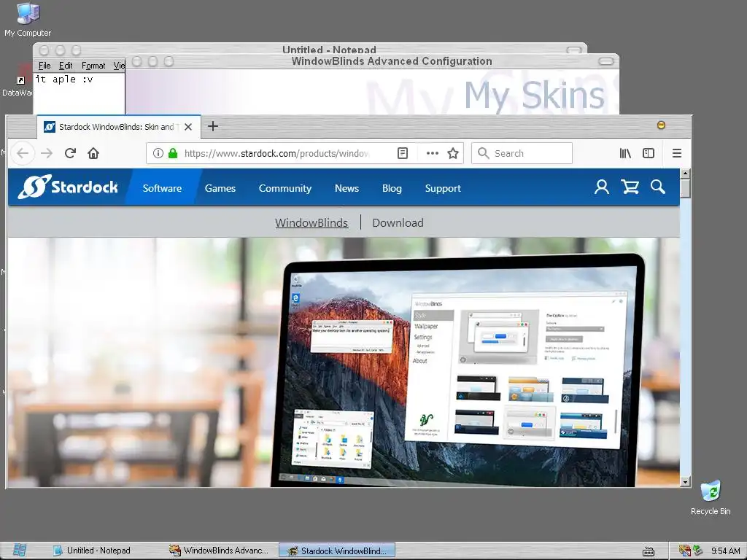
Task: Select the Stardock WindowBlinds browser tab
Action: pos(118,127)
